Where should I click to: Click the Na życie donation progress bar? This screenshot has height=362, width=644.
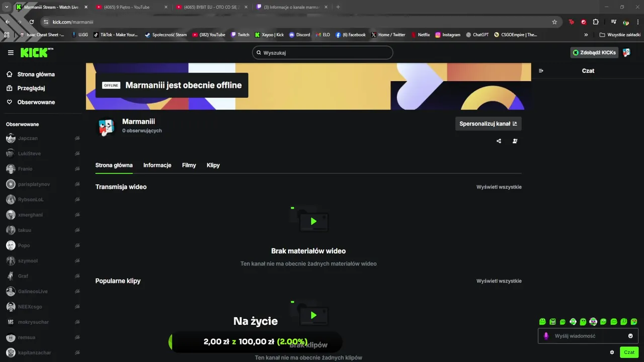[256, 342]
